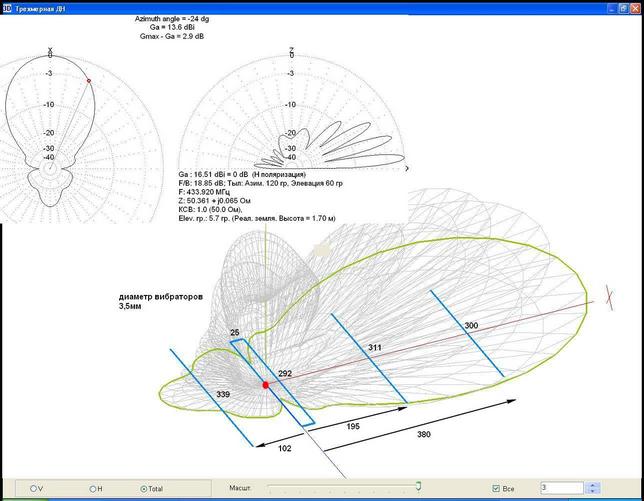Click the 3D window icon in title bar

[x=7, y=7]
